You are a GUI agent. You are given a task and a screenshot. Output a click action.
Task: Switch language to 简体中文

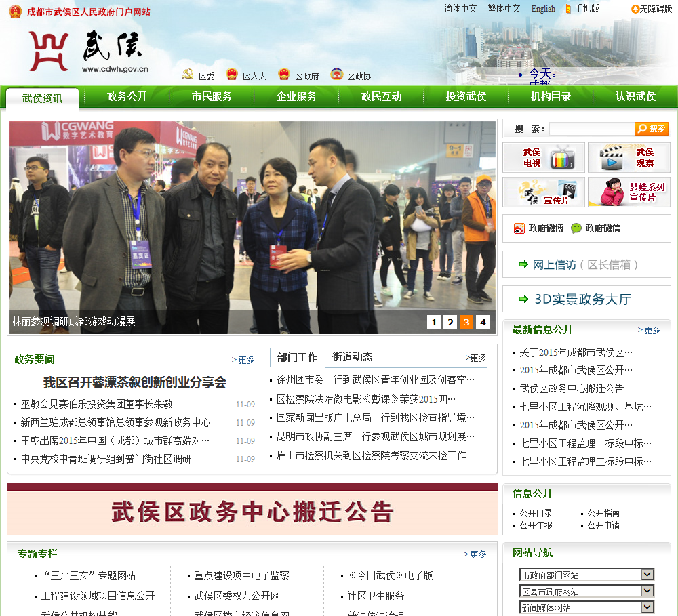tap(460, 8)
